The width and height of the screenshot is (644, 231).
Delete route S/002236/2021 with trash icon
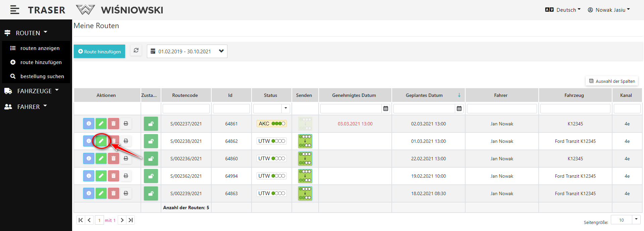pyautogui.click(x=113, y=159)
